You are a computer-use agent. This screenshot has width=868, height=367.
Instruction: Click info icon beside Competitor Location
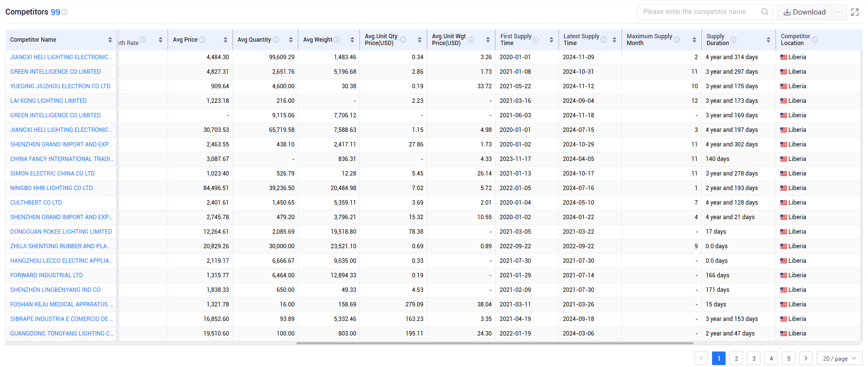pyautogui.click(x=815, y=40)
